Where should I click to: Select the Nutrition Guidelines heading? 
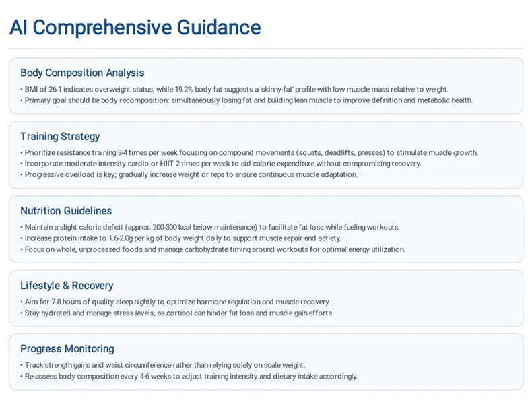[x=66, y=211]
